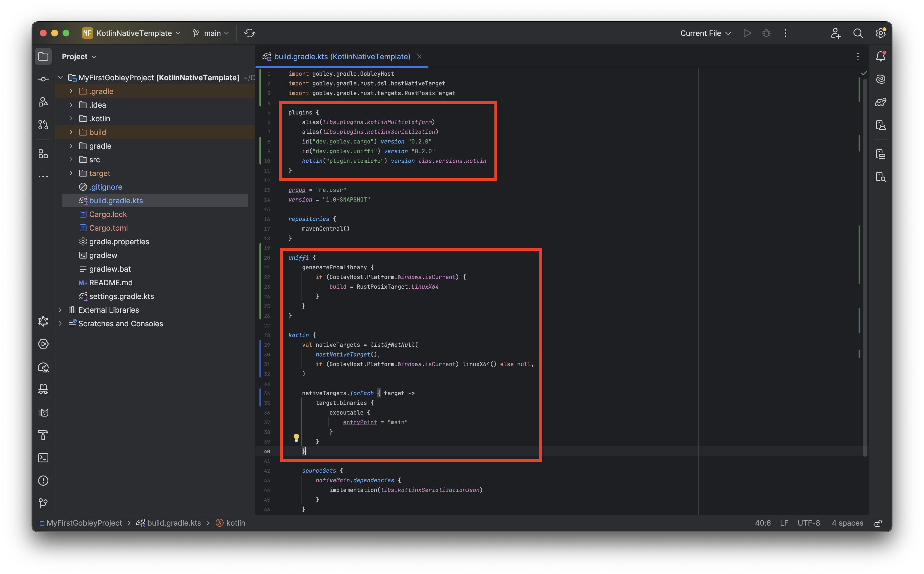Open the Gradle elephant tool window

tap(881, 102)
